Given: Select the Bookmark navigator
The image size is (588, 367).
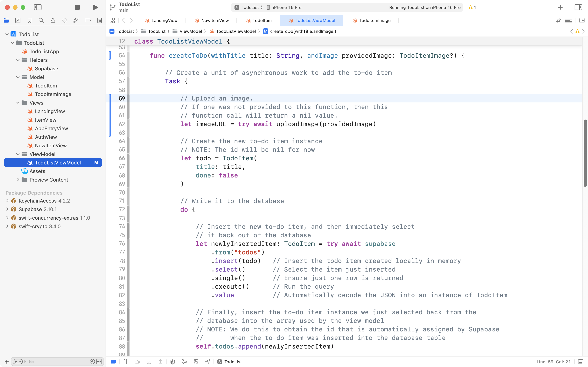Looking at the screenshot, I should [x=30, y=20].
